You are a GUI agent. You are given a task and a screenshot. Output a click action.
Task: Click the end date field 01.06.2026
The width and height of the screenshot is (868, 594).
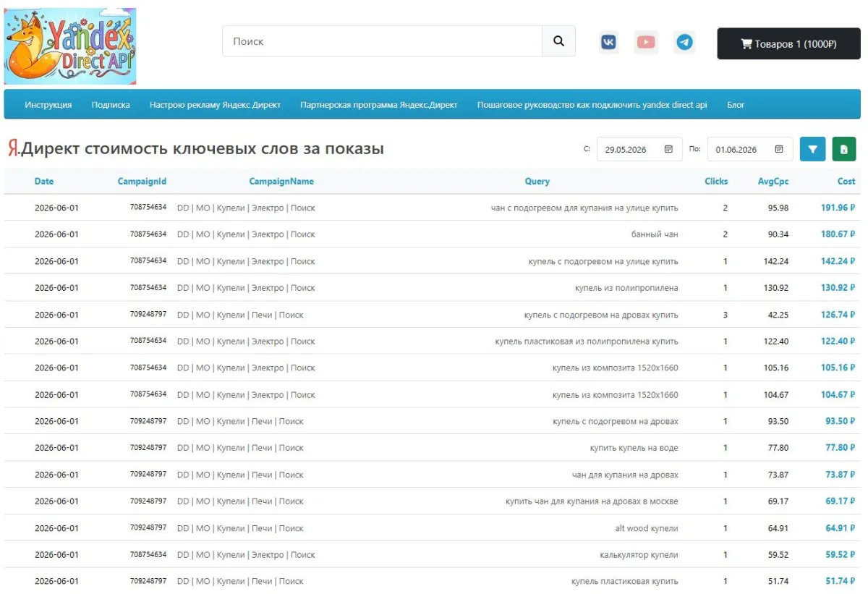pos(750,149)
